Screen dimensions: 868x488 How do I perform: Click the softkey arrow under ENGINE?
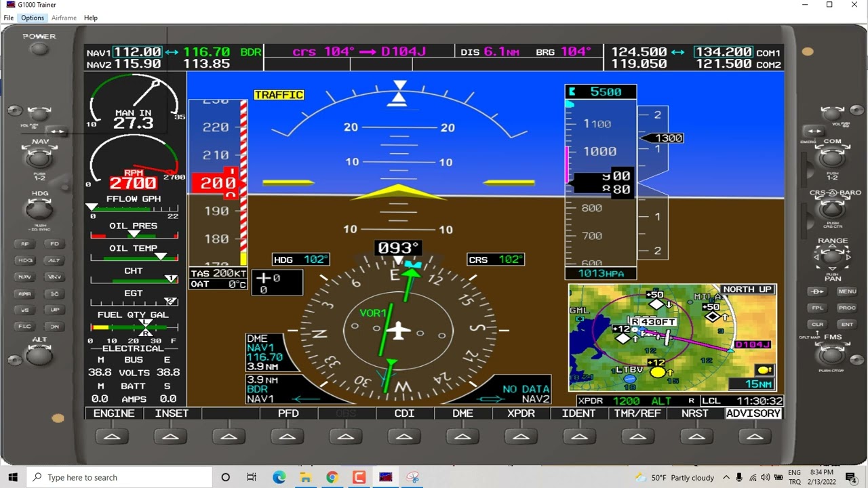pos(113,437)
